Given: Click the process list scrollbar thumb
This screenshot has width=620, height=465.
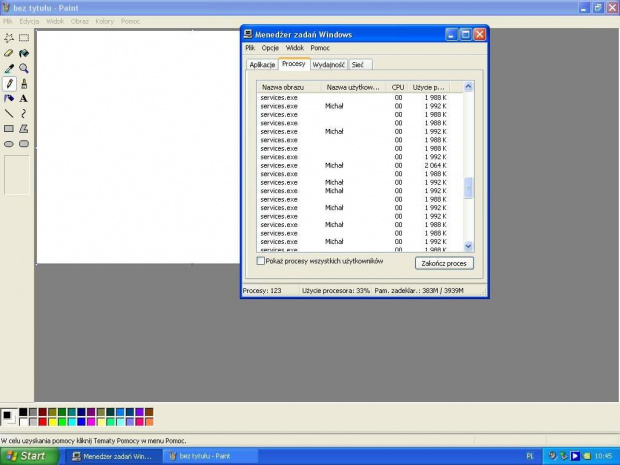Looking at the screenshot, I should (x=468, y=188).
